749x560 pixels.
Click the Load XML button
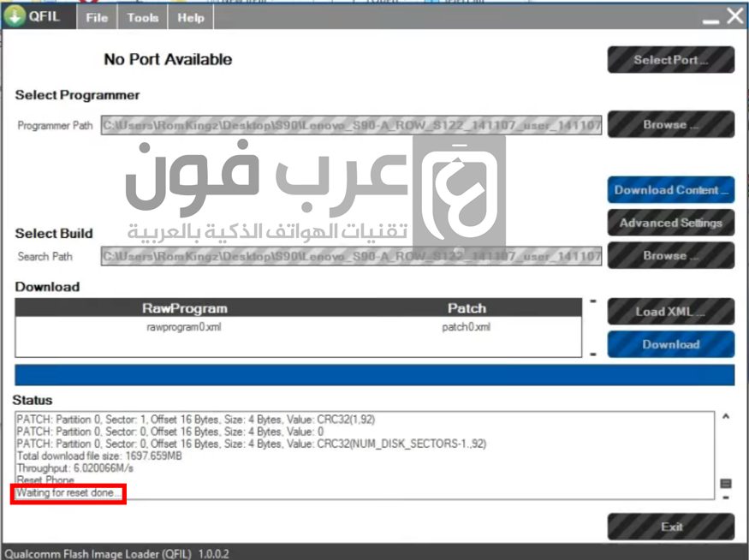tap(670, 312)
